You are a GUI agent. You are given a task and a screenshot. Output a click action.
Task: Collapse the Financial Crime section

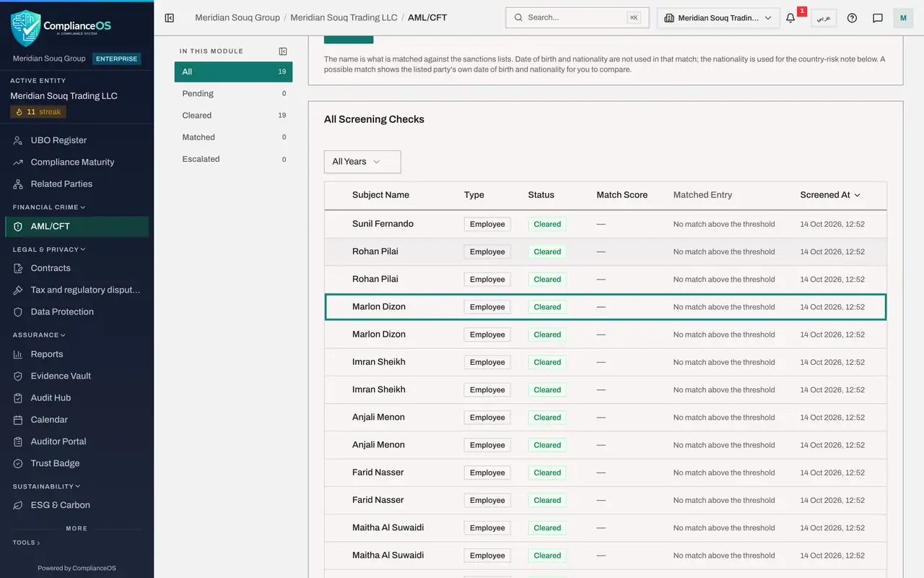49,207
